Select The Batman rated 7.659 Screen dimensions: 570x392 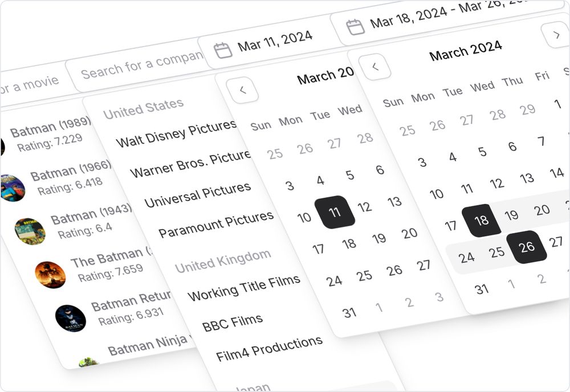pyautogui.click(x=95, y=265)
